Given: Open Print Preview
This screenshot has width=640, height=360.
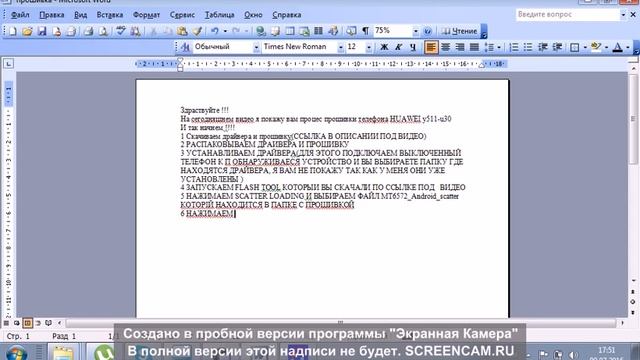Looking at the screenshot, I should pos(103,31).
